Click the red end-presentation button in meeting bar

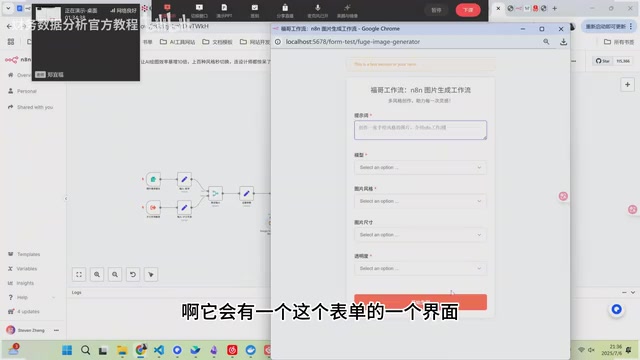click(x=468, y=10)
